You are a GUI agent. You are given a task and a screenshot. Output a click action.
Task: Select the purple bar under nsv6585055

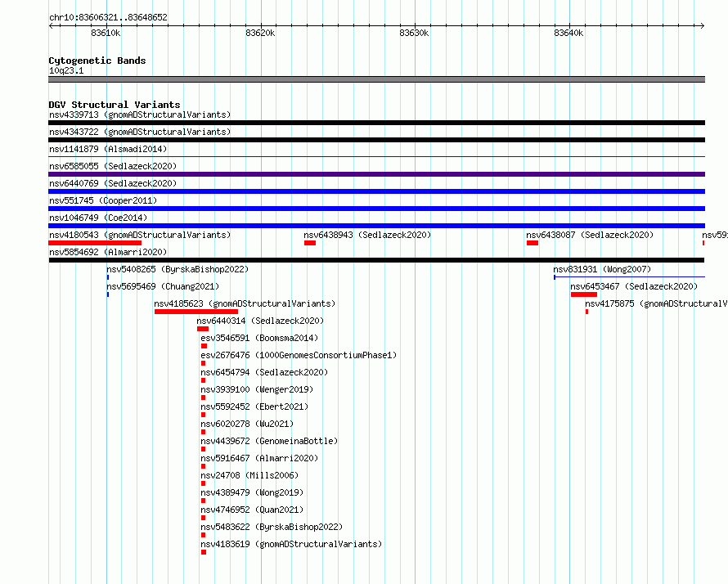376,174
